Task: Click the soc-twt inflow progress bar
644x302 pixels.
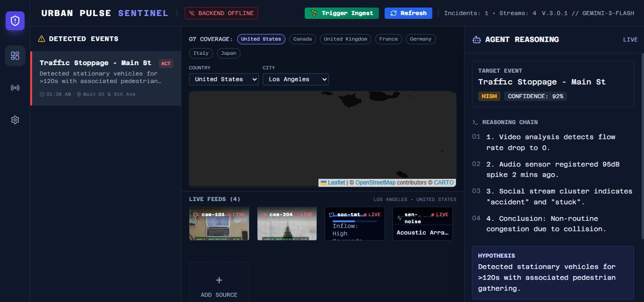Action: tap(355, 221)
